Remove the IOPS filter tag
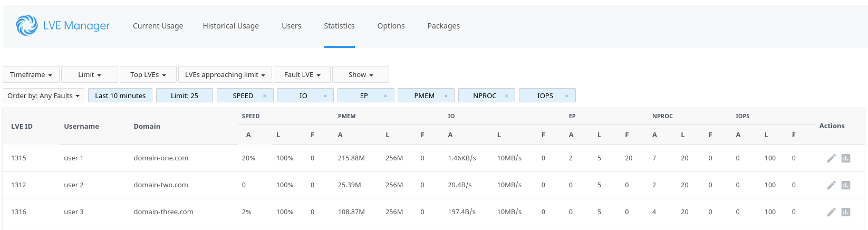868x230 pixels. pyautogui.click(x=567, y=96)
